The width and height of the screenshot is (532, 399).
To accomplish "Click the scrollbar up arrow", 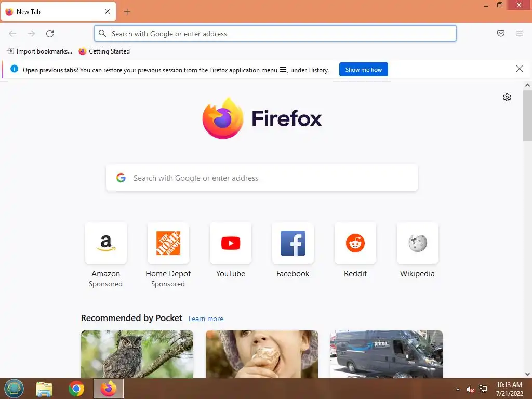I will coord(527,86).
